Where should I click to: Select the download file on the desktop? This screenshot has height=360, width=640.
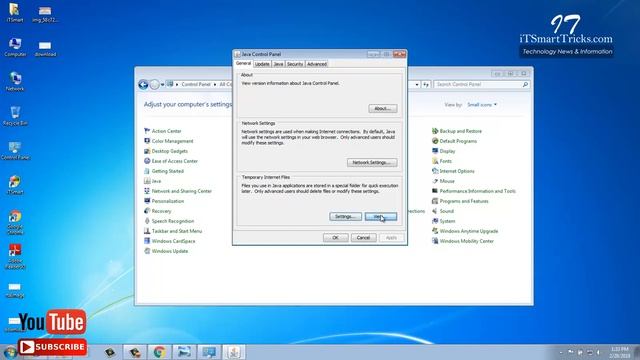tap(45, 48)
